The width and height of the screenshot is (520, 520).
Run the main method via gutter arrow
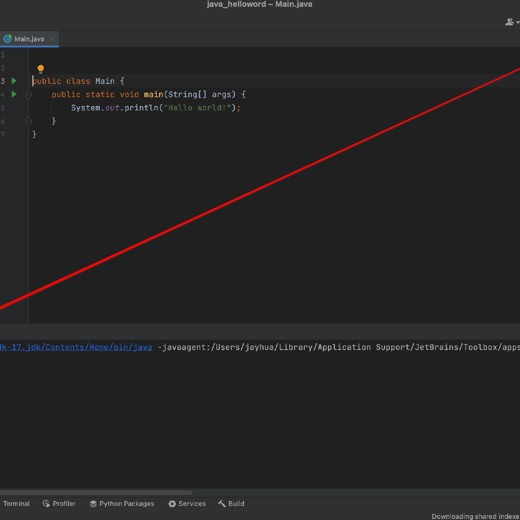[x=14, y=94]
